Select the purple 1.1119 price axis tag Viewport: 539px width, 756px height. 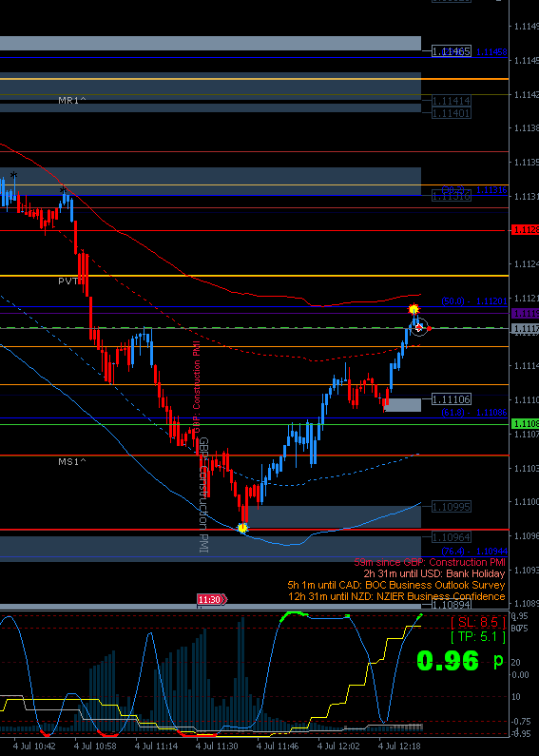coord(525,314)
